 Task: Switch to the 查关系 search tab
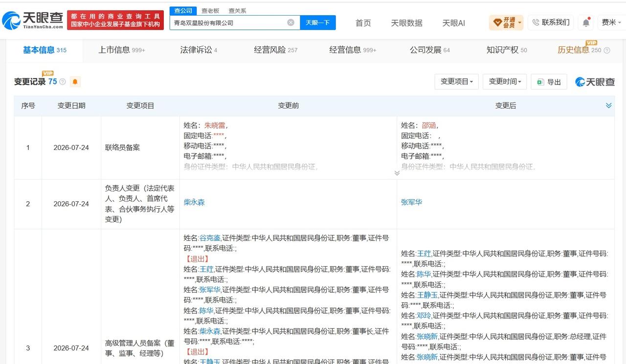pyautogui.click(x=237, y=11)
